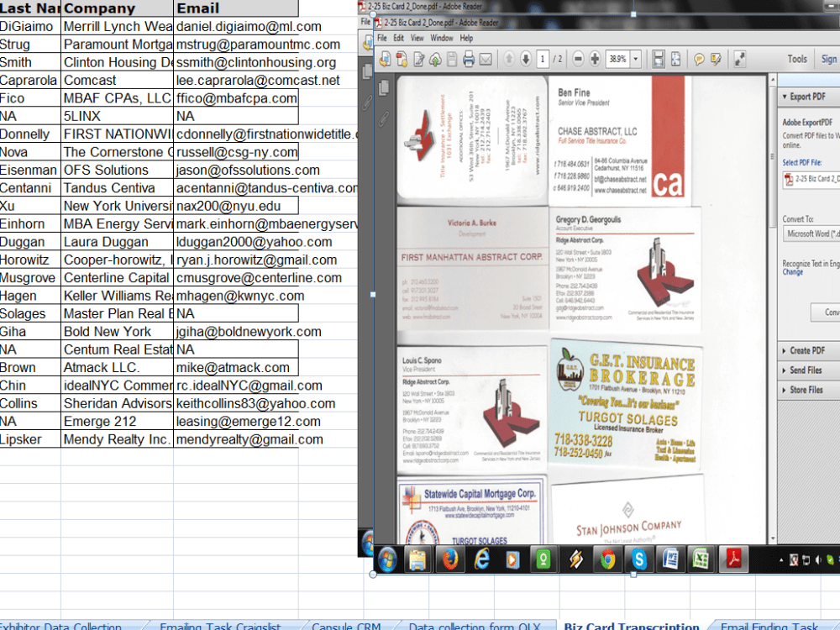Click the Print icon in Adobe Reader
This screenshot has height=630, width=840.
[x=469, y=59]
